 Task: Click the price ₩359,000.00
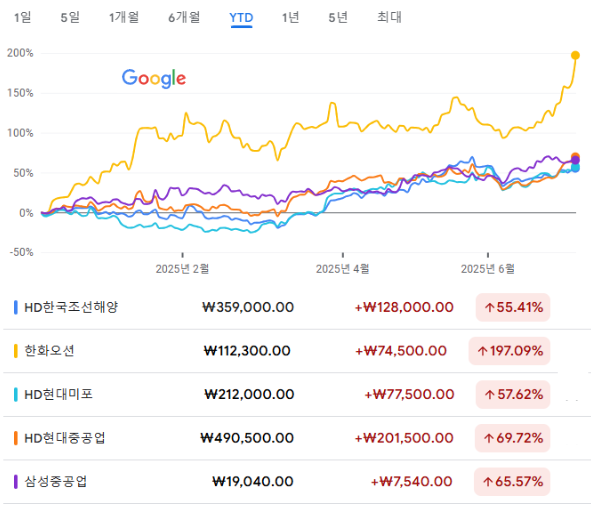(x=248, y=308)
